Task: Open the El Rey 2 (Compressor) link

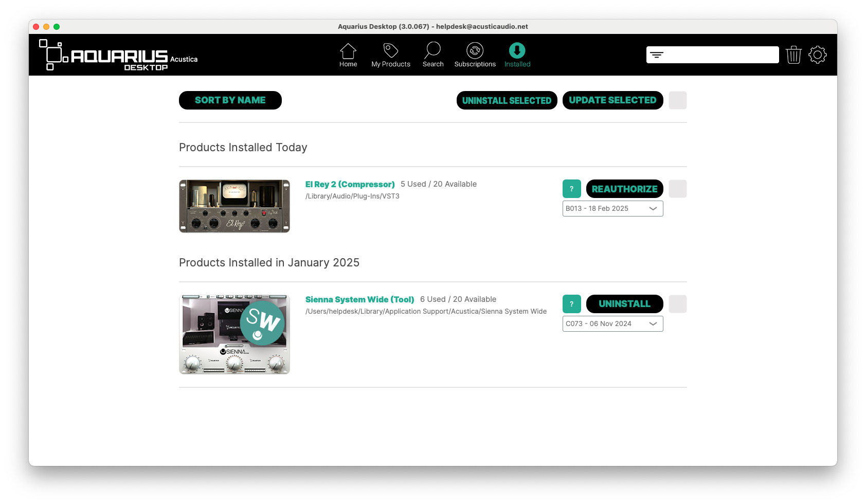Action: pyautogui.click(x=350, y=184)
